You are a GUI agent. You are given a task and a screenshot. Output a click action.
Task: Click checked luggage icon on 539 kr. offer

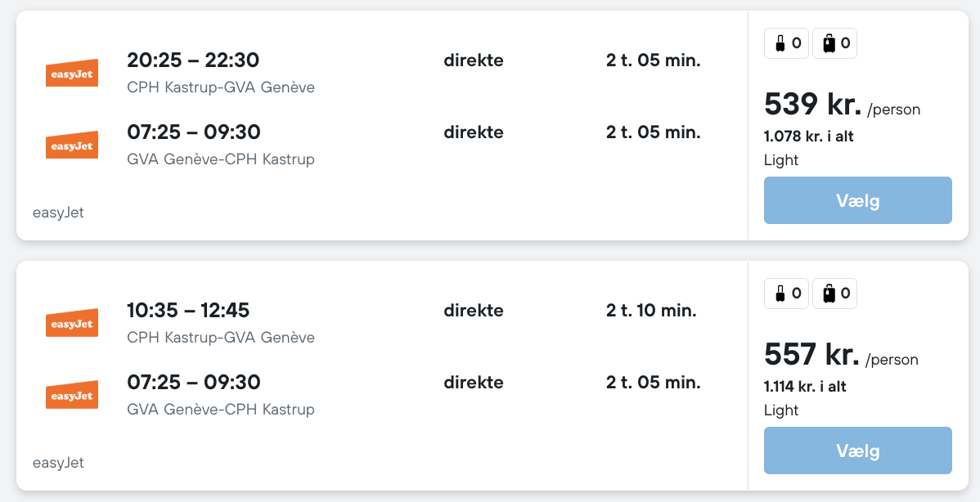pyautogui.click(x=829, y=43)
